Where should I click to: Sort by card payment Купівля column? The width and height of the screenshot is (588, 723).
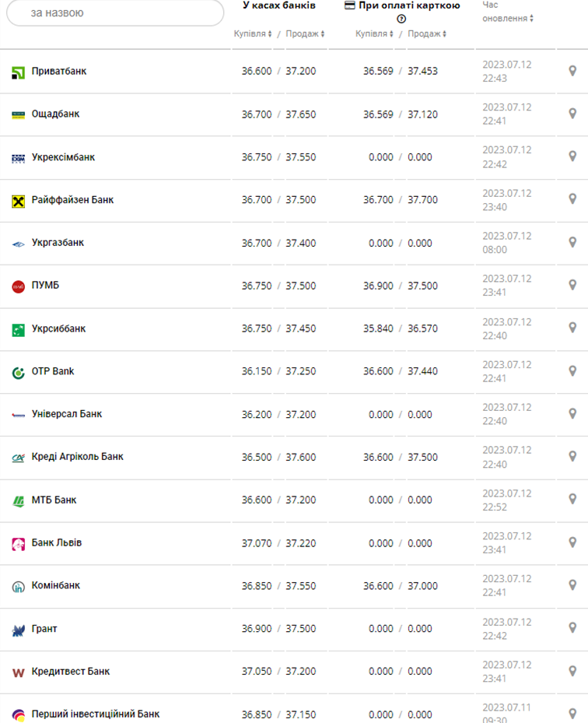pyautogui.click(x=374, y=34)
